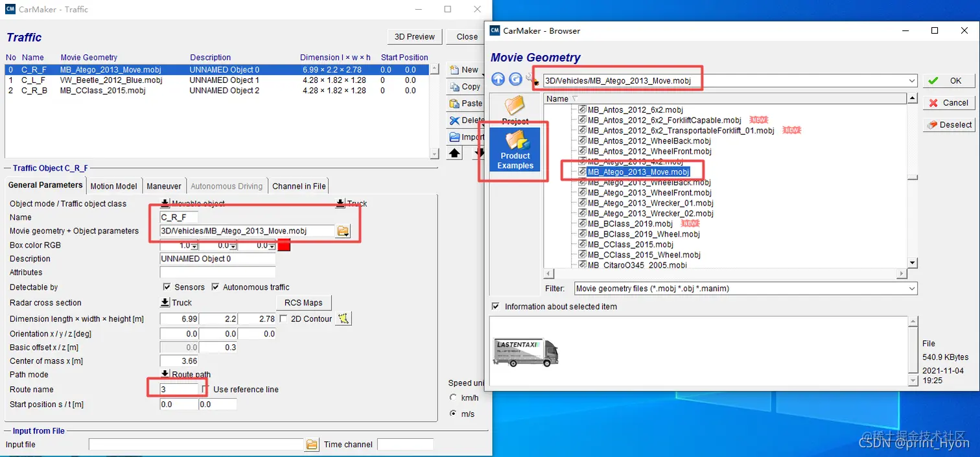
Task: Click the Browser file list horizontal scrollbar
Action: click(725, 273)
